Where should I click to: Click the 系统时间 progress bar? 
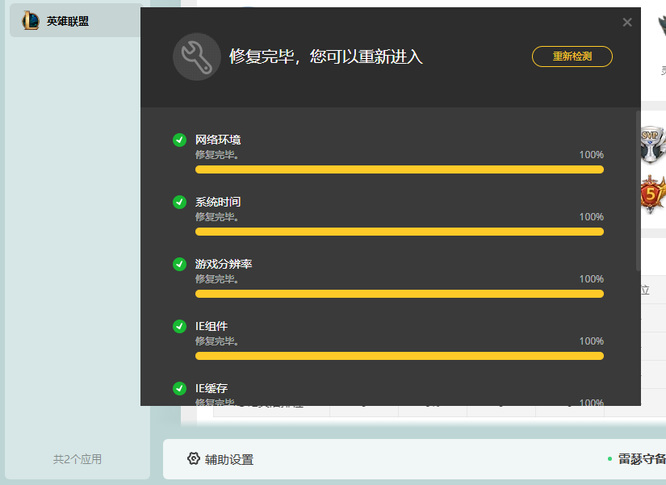click(399, 232)
